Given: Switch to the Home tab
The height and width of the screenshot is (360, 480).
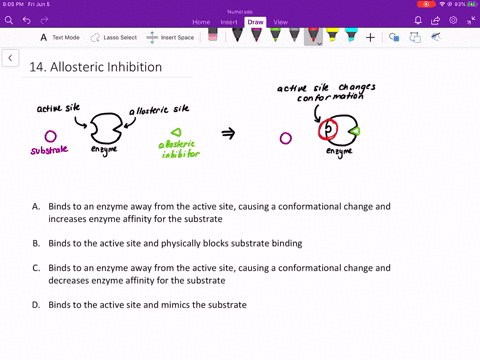Looking at the screenshot, I should coord(201,22).
